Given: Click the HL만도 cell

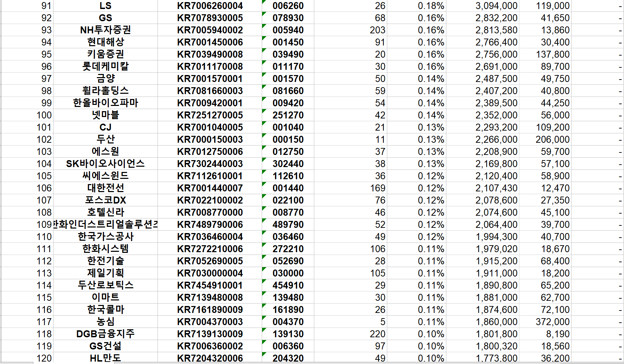Looking at the screenshot, I should [x=105, y=358].
